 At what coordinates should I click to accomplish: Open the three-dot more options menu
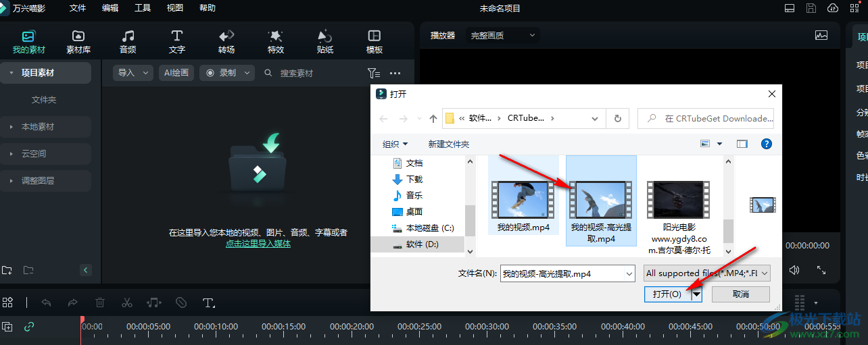tap(395, 73)
